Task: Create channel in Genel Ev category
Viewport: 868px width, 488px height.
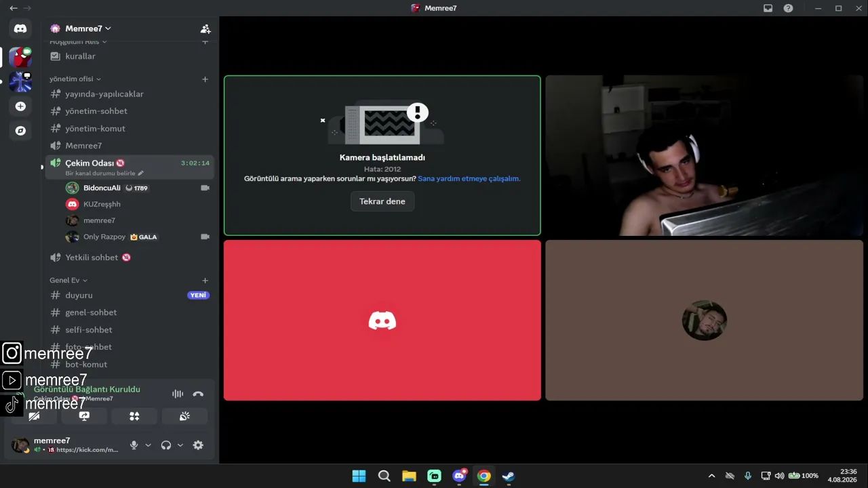Action: [x=205, y=281]
